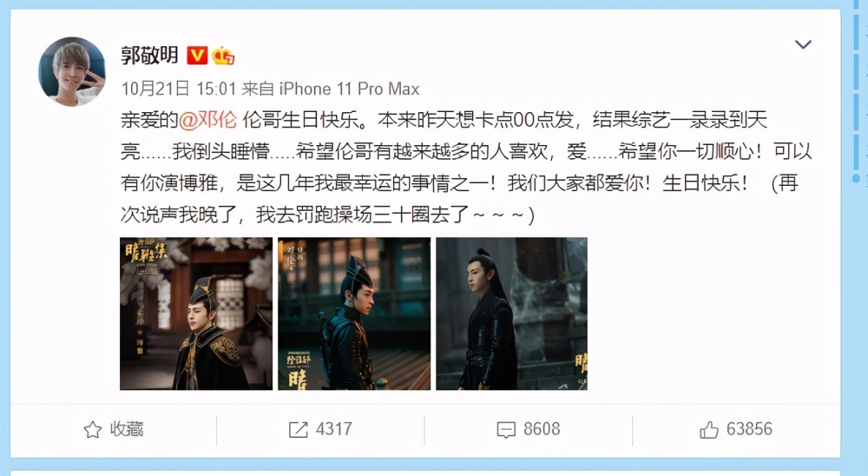Image resolution: width=868 pixels, height=476 pixels.
Task: Click the 收藏 favorite label
Action: [127, 429]
